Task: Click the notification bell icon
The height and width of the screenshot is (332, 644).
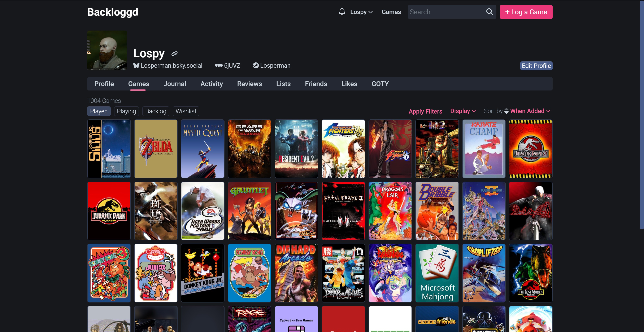Action: (342, 12)
